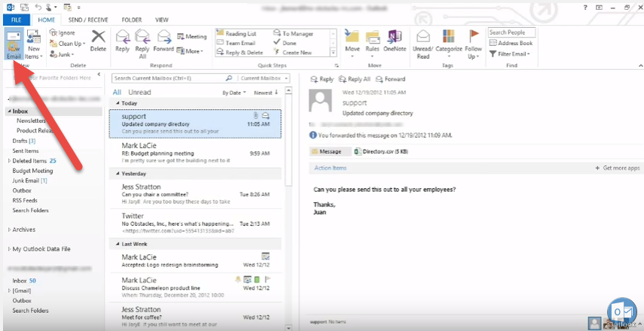644x331 pixels.
Task: Click Reply All in the ribbon
Action: pos(142,44)
